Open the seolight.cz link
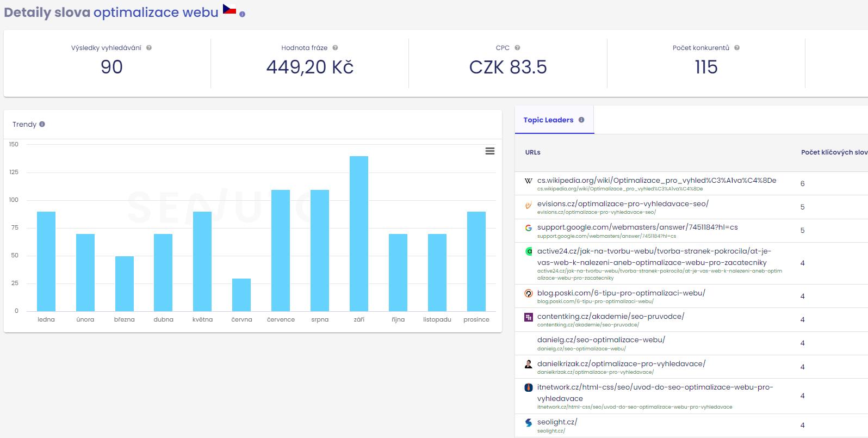 coord(557,422)
